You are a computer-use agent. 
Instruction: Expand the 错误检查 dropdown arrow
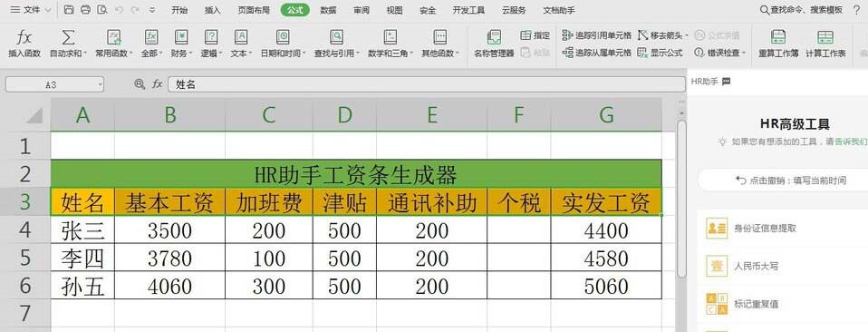click(x=744, y=54)
